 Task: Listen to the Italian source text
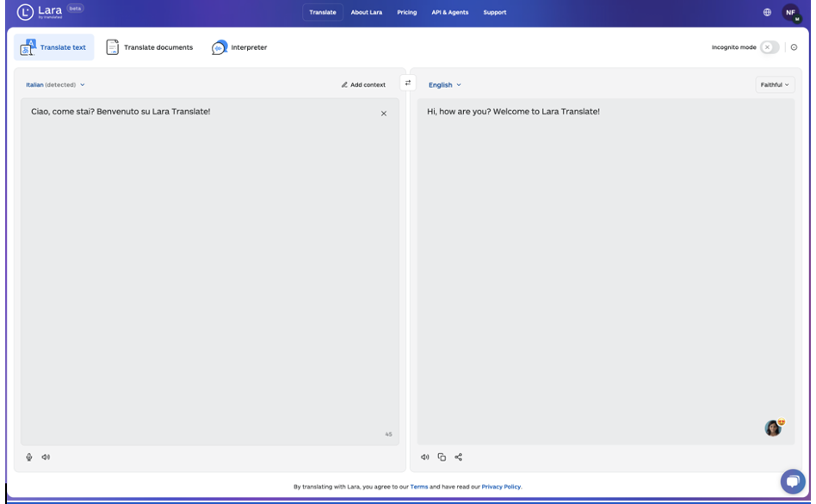click(x=46, y=458)
